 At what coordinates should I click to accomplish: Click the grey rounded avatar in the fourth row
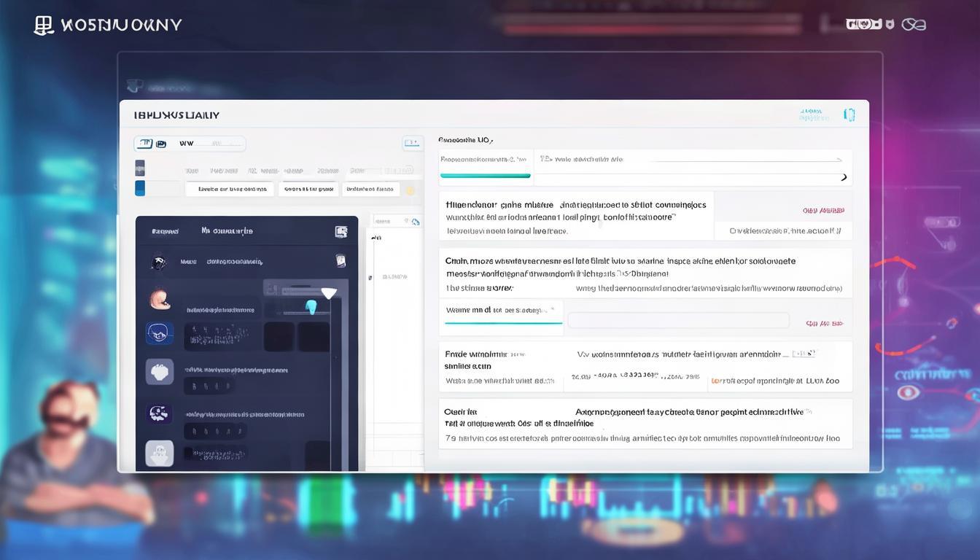coord(159,372)
